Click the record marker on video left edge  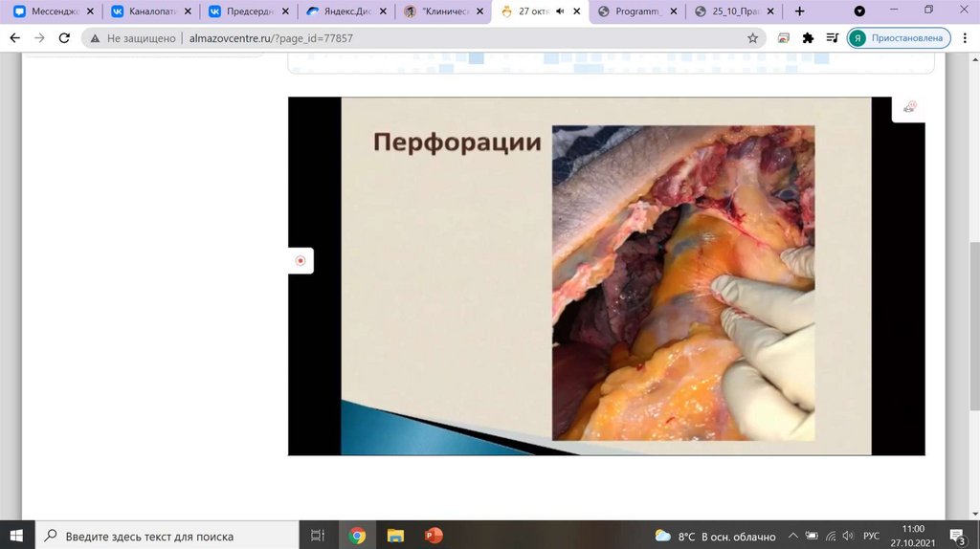[301, 260]
